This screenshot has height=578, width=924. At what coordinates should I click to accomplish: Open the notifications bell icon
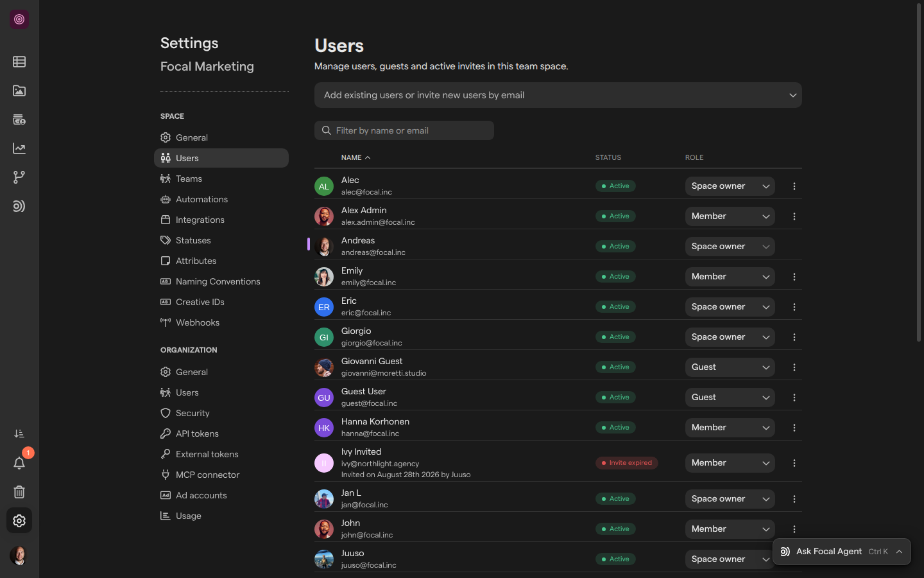(19, 463)
